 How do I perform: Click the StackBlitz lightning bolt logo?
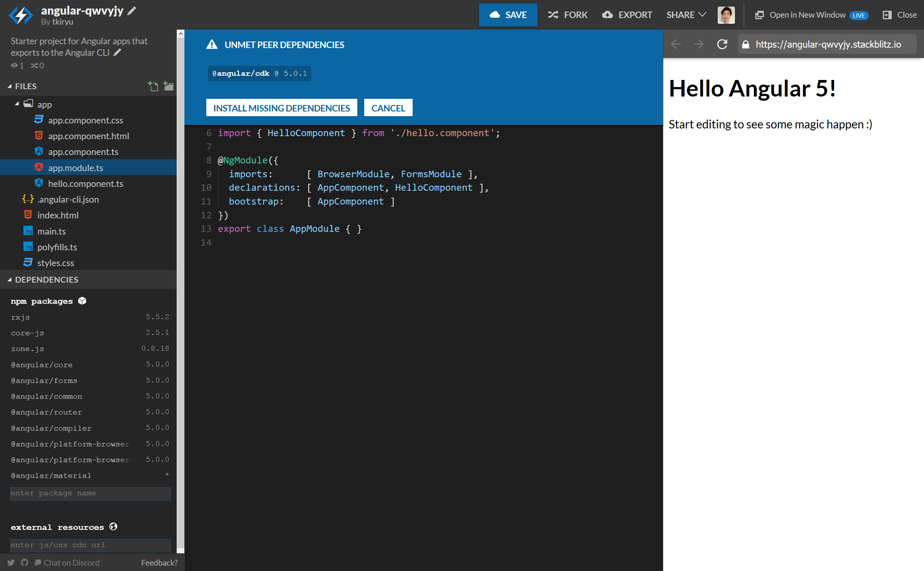(21, 15)
